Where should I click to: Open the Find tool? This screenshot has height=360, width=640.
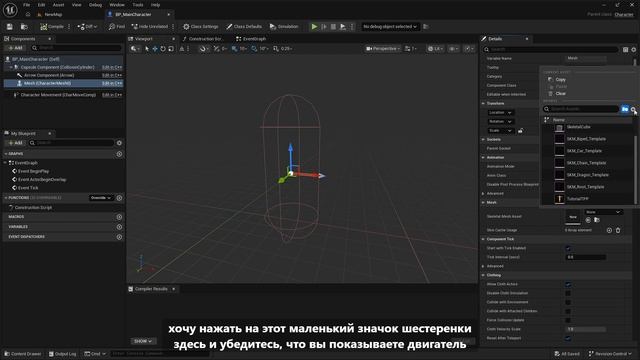(x=117, y=27)
